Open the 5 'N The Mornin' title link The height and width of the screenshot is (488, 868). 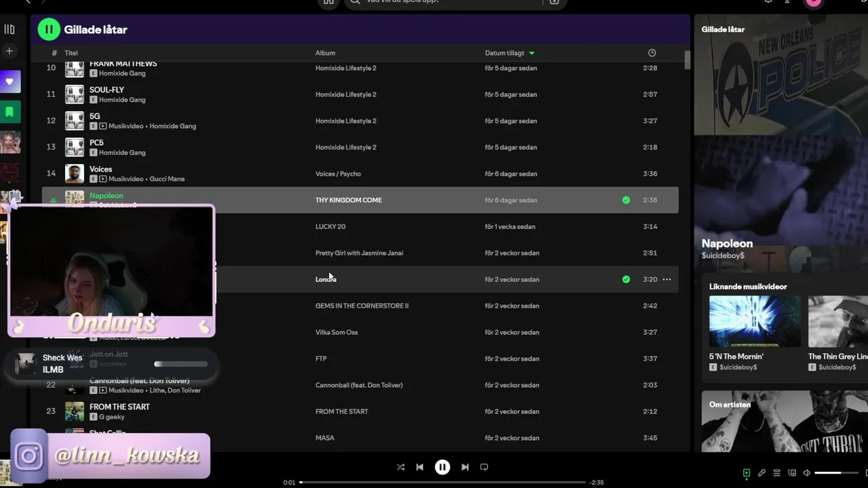[x=736, y=357]
